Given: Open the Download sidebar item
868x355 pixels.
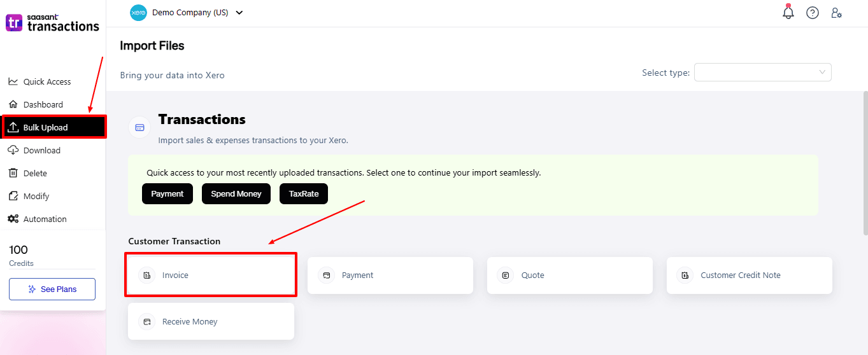Looking at the screenshot, I should (42, 150).
